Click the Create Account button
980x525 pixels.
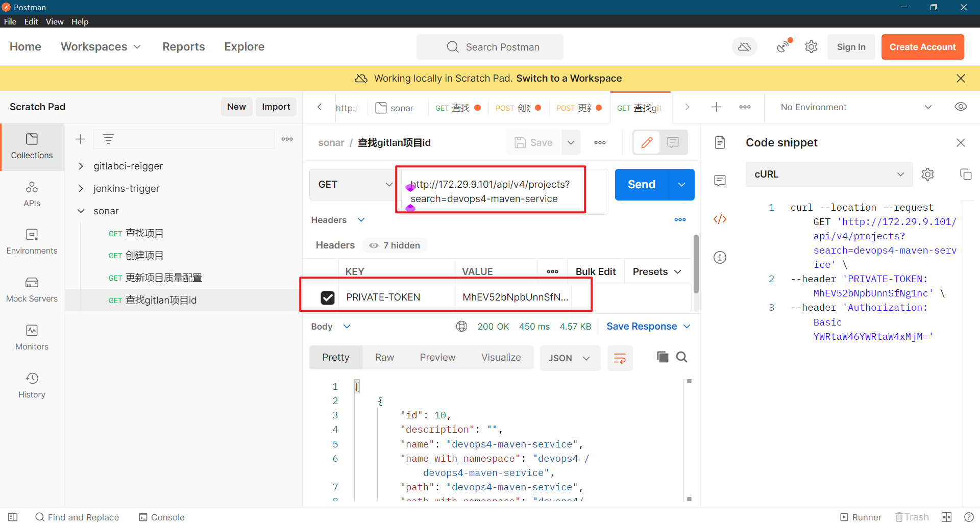click(x=922, y=47)
